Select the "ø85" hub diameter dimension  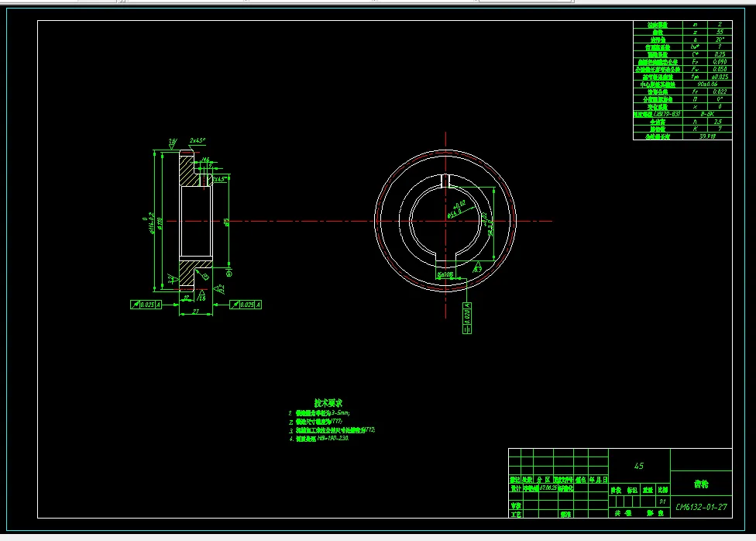(x=227, y=222)
